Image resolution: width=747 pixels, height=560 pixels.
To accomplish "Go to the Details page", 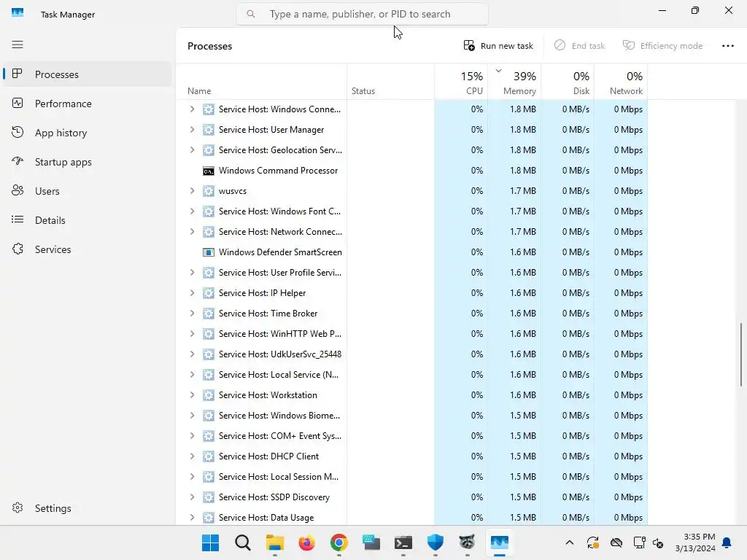I will click(x=88, y=219).
